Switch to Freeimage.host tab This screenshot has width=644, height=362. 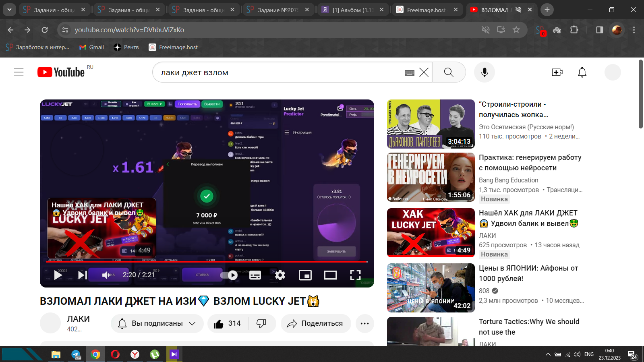click(427, 10)
